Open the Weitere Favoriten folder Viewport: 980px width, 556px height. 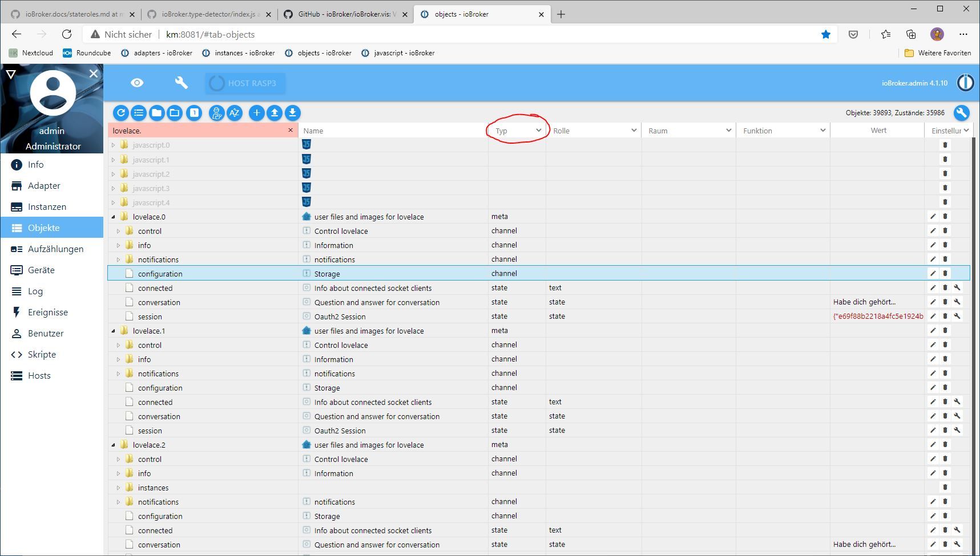[x=938, y=53]
